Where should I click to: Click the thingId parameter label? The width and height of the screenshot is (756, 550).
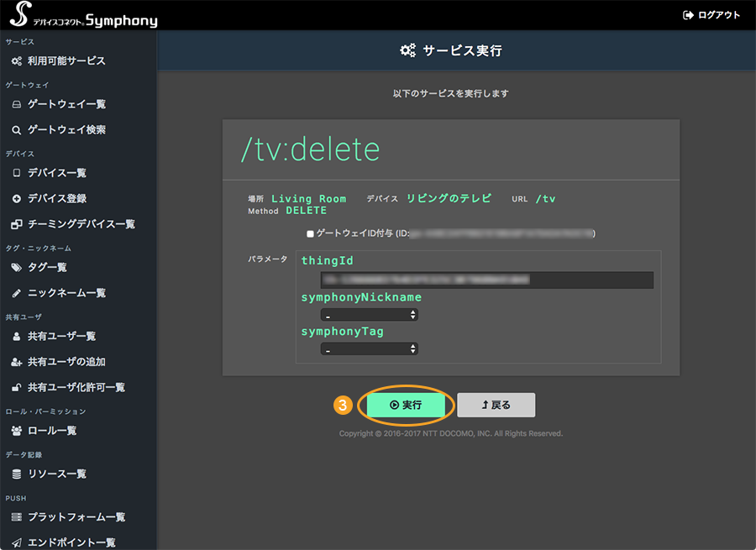coord(327,261)
